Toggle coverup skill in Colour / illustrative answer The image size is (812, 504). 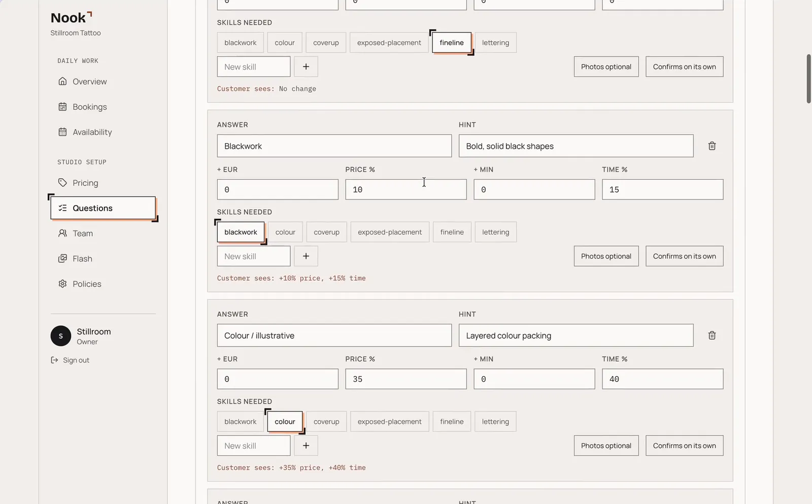click(326, 422)
